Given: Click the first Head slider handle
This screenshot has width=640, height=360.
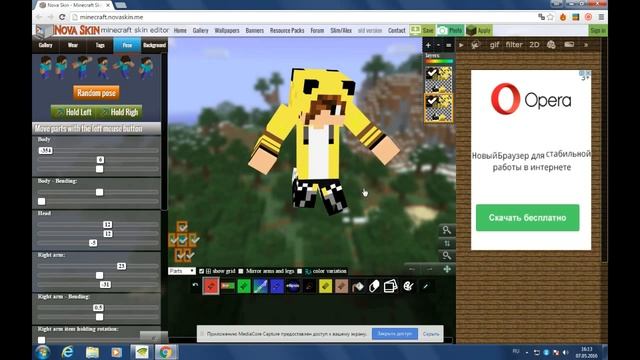Looking at the screenshot, I should pyautogui.click(x=107, y=224).
